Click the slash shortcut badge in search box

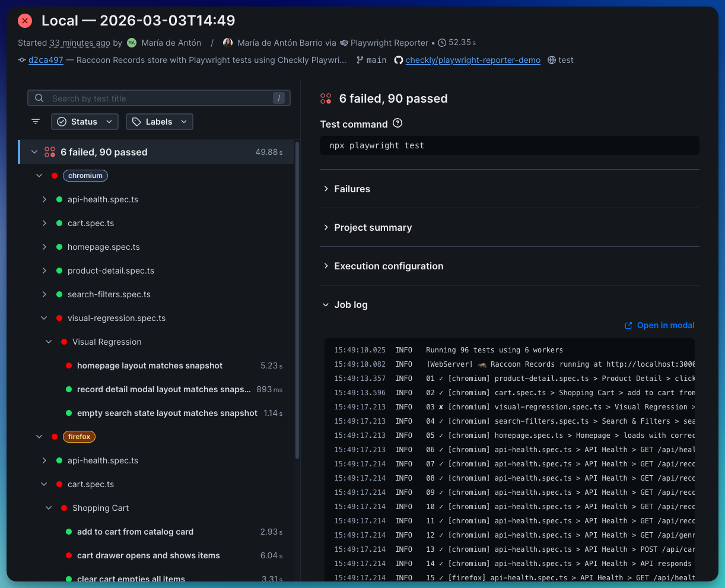278,98
